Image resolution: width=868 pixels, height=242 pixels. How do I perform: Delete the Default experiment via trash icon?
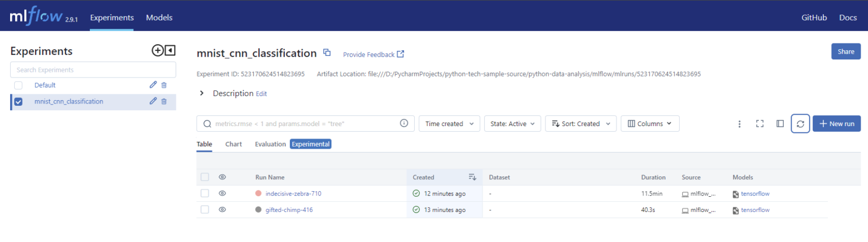click(x=164, y=85)
